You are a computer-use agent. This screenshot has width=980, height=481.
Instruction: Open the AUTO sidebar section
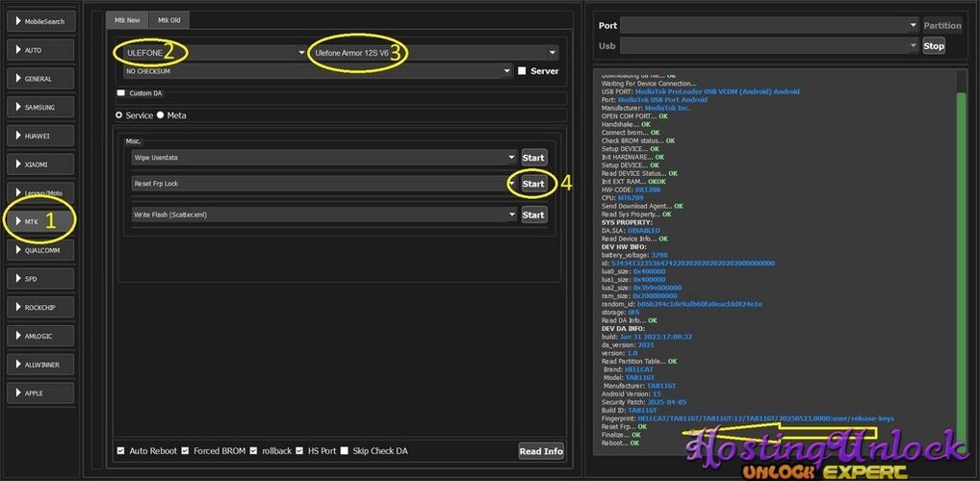click(x=40, y=50)
